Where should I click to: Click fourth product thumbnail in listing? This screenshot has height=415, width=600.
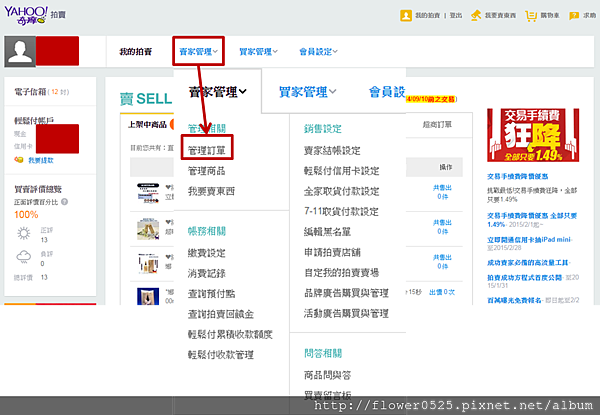click(x=148, y=296)
